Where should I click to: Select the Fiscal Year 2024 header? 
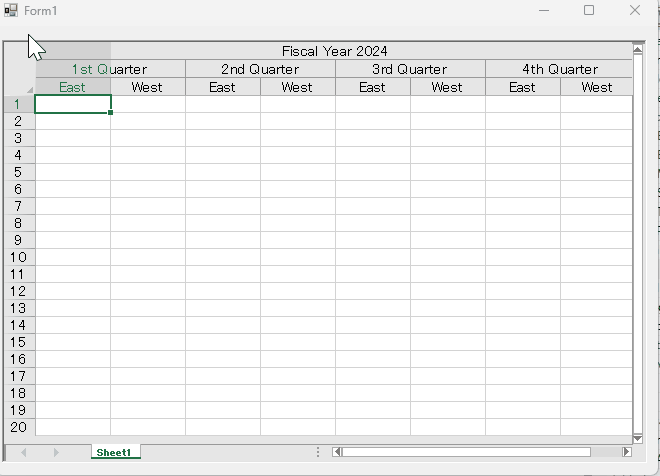tap(334, 51)
